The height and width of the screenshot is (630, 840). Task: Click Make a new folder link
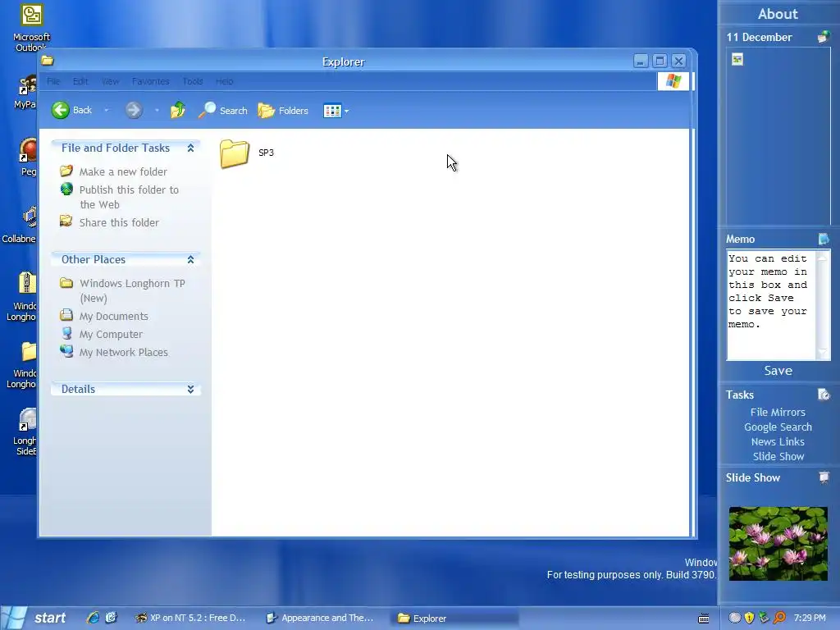[x=123, y=172]
